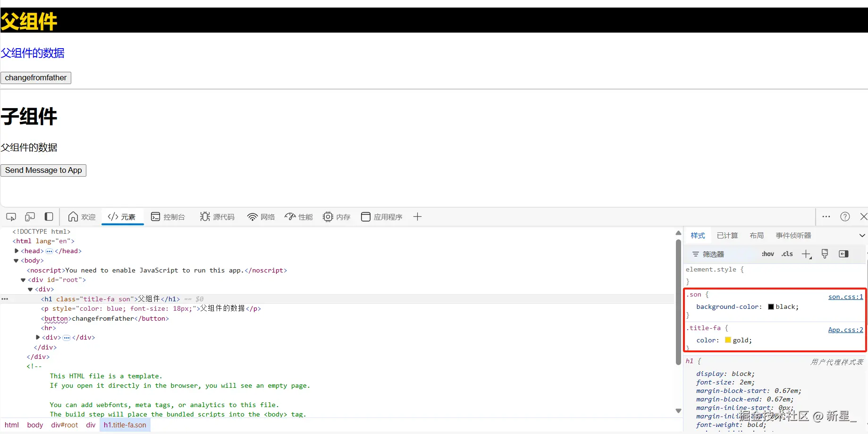Collapse the body element node

tap(16, 261)
